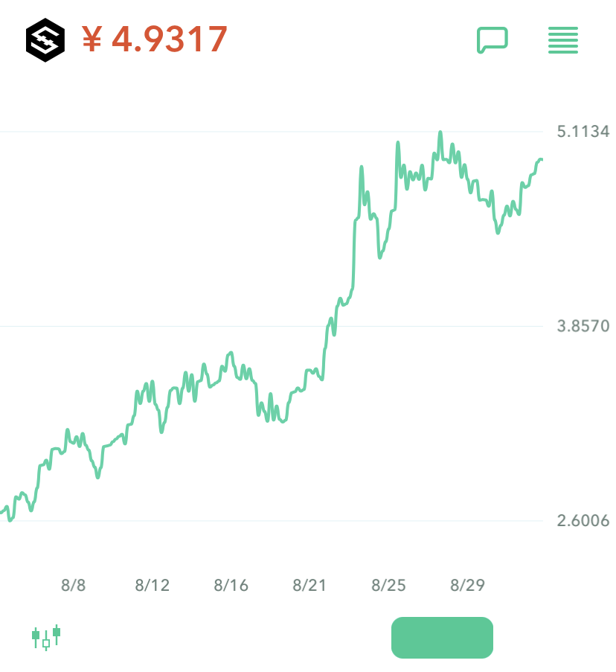The height and width of the screenshot is (672, 616).
Task: Click the black hexagon coin logo
Action: (45, 39)
